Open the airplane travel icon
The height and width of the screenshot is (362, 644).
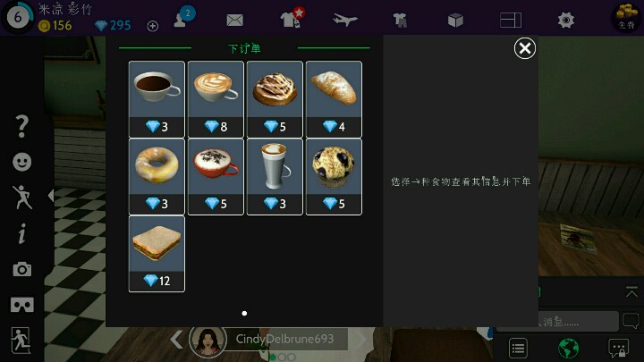345,20
